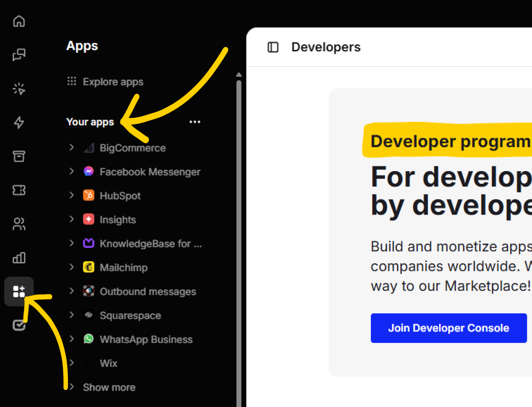Open the Chats icon in sidebar
The image size is (532, 407).
coord(19,55)
